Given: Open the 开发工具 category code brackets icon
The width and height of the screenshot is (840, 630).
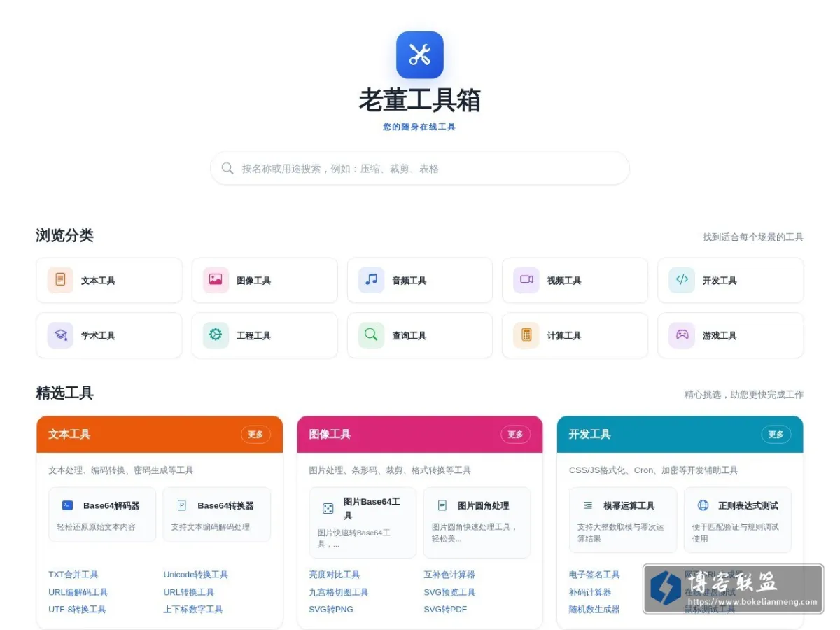Looking at the screenshot, I should (682, 280).
